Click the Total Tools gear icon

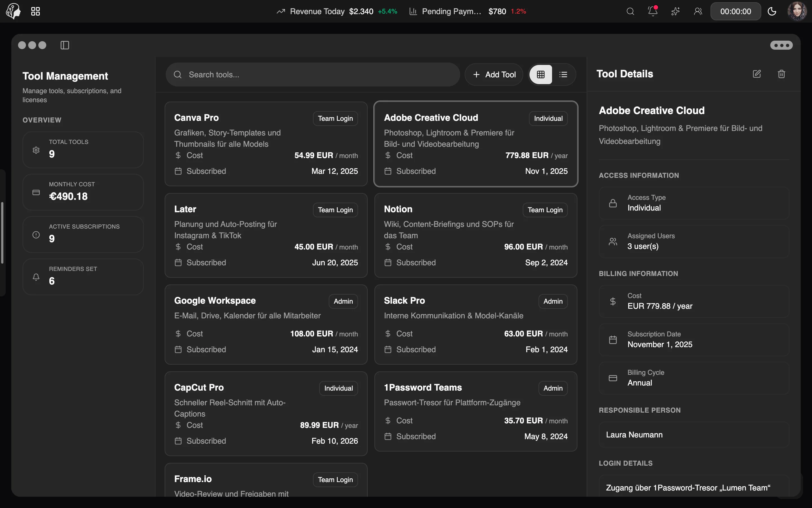(36, 150)
